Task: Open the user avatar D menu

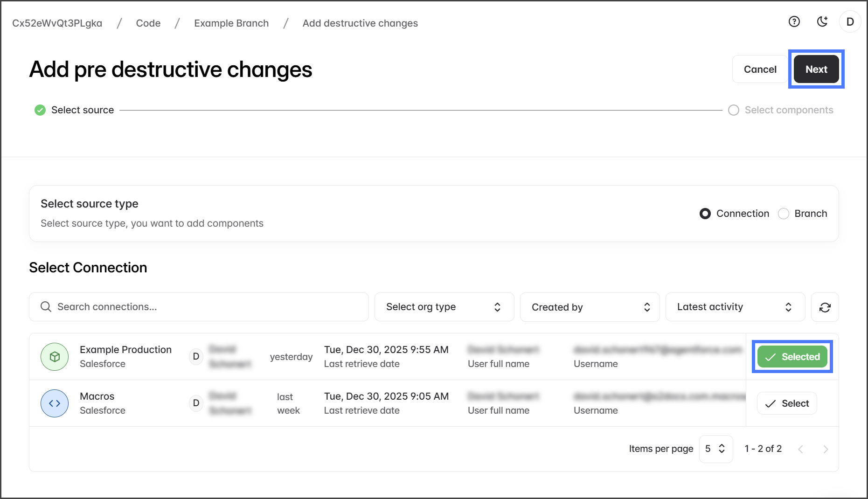Action: [x=850, y=22]
